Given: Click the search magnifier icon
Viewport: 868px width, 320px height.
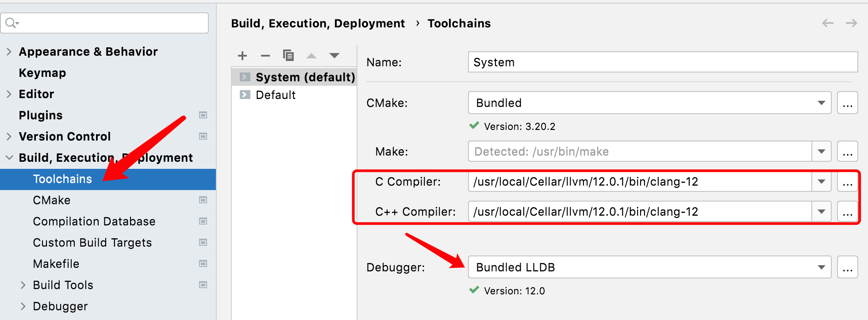Looking at the screenshot, I should click(x=12, y=23).
